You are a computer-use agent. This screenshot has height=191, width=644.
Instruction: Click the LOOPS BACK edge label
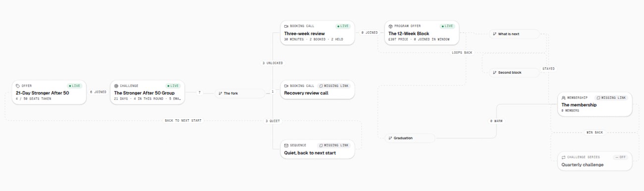click(x=462, y=52)
